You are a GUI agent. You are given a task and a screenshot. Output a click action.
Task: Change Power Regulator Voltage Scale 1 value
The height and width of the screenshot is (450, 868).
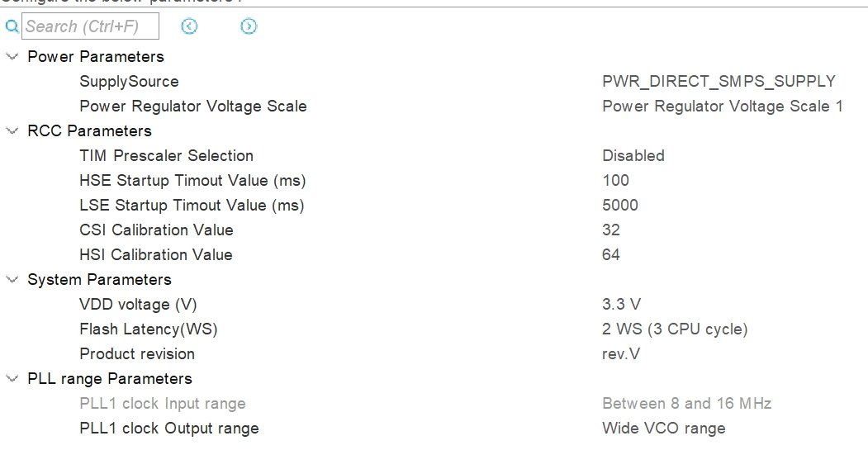pyautogui.click(x=723, y=107)
